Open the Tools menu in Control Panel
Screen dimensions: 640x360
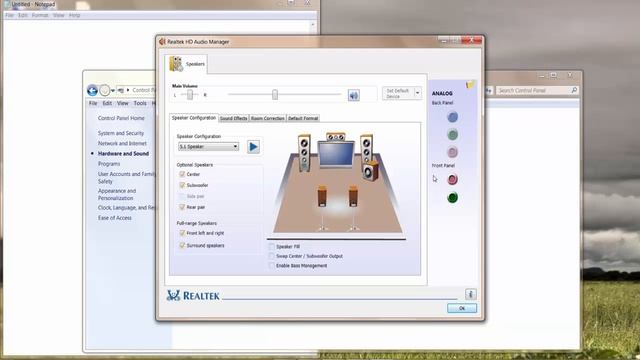click(x=140, y=104)
